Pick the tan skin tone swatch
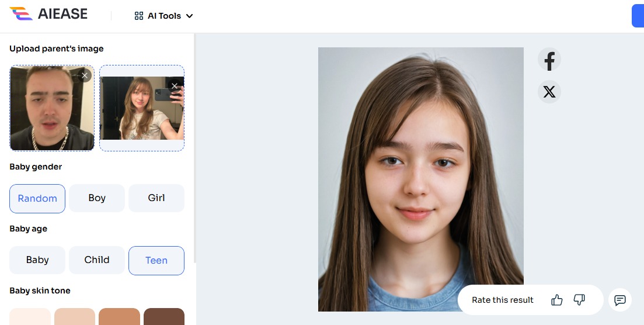The width and height of the screenshot is (644, 325). pos(120,316)
